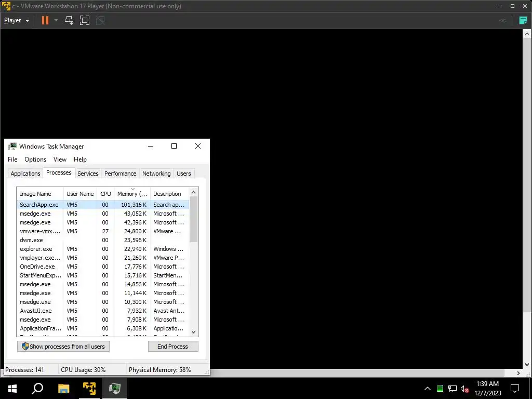Viewport: 532px width, 399px height.
Task: Pause the virtual machine
Action: (x=45, y=20)
